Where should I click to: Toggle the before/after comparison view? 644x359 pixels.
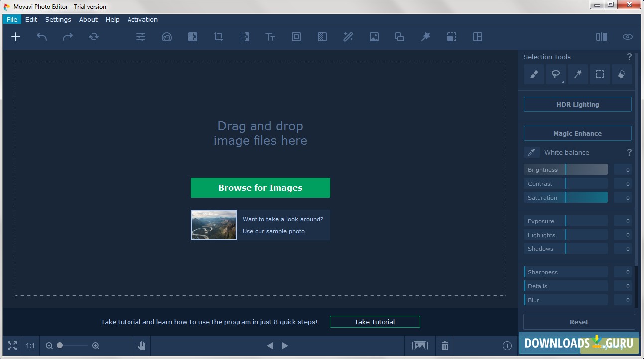602,37
